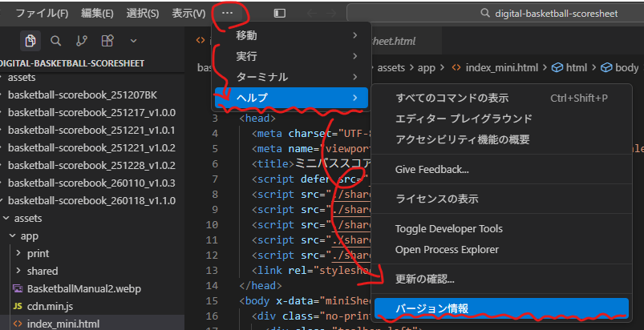This screenshot has height=330, width=644.
Task: Click the </head> closing tag
Action: [261, 286]
